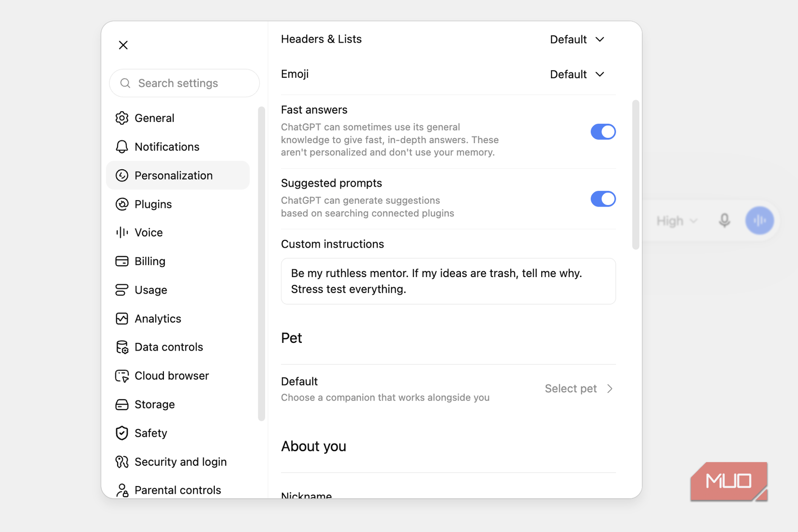Click the sidebar navigation scrollbar
The height and width of the screenshot is (532, 798).
pos(262,264)
